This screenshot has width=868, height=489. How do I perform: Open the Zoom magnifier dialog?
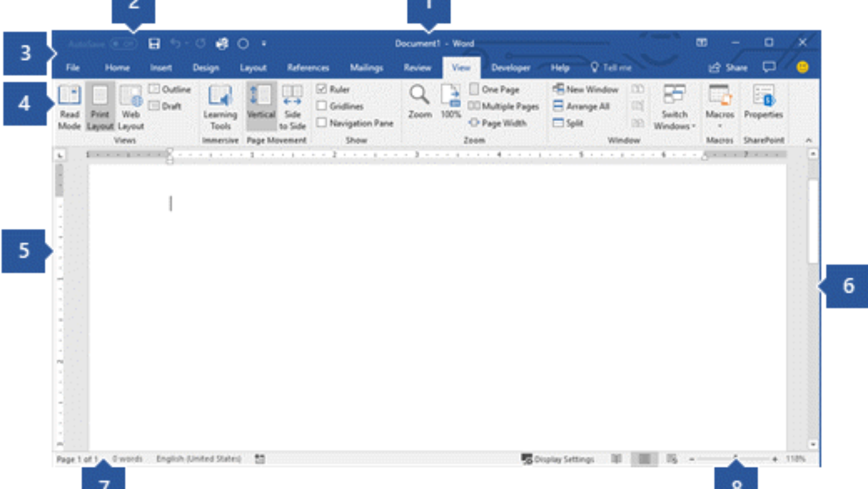420,102
